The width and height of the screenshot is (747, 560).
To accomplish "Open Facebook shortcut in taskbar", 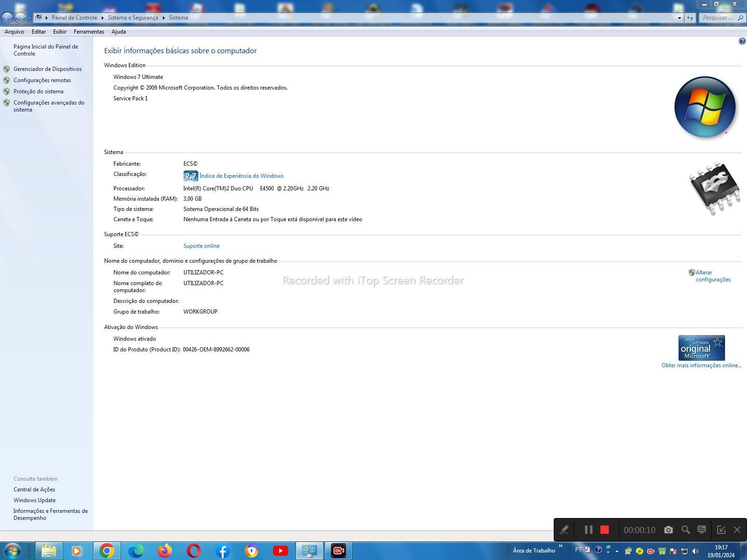I will pyautogui.click(x=223, y=551).
